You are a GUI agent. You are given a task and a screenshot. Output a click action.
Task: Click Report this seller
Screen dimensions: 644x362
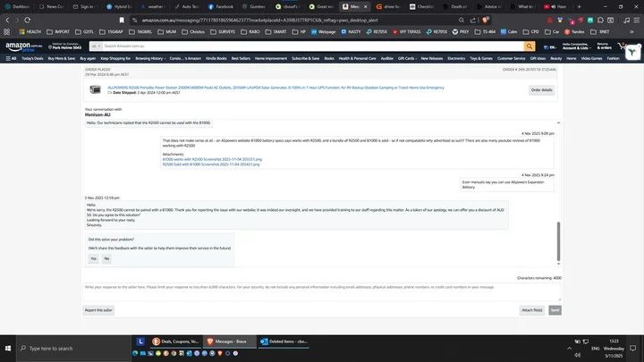point(98,310)
